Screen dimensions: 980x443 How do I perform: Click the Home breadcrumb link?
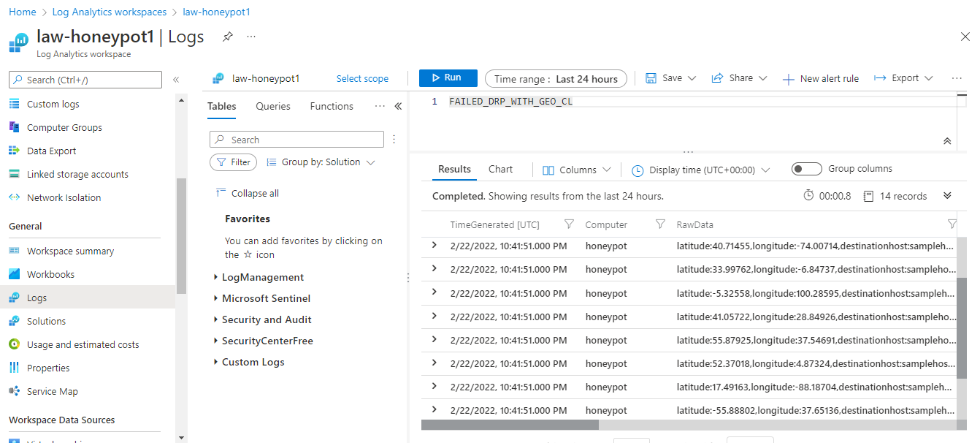tap(23, 12)
